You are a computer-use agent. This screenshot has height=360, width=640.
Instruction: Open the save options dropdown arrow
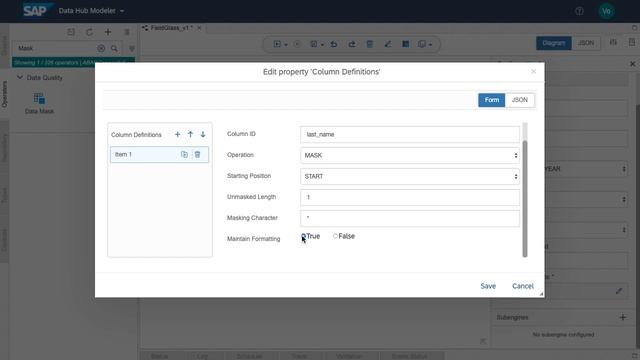[322, 44]
